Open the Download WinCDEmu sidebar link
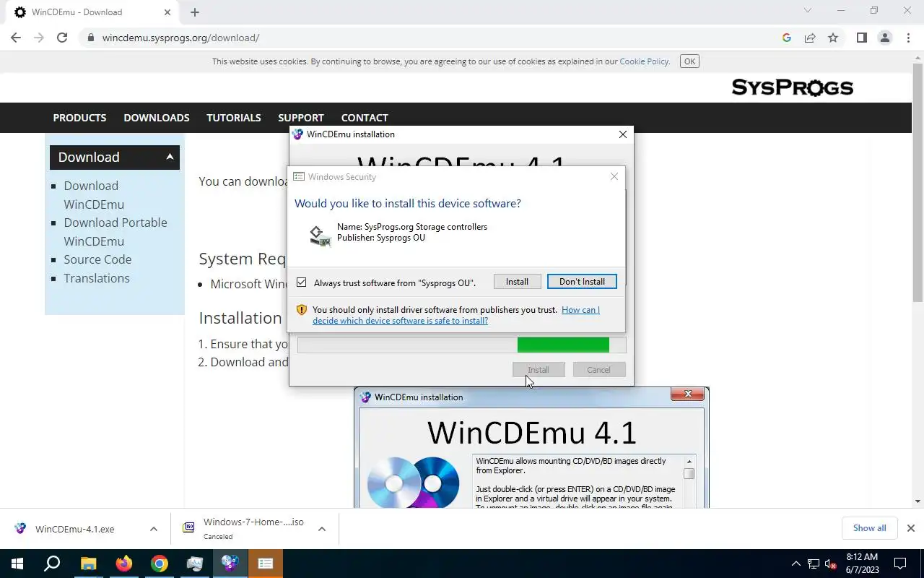This screenshot has height=578, width=924. [94, 195]
